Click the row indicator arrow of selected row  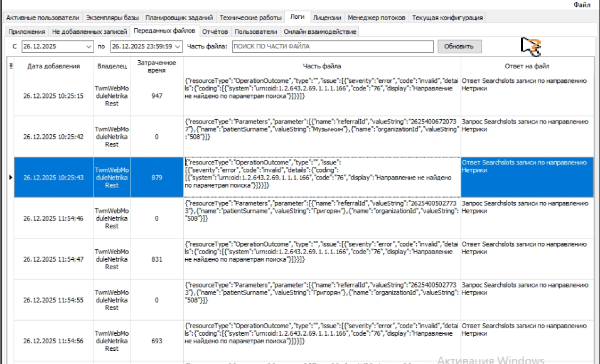[11, 178]
